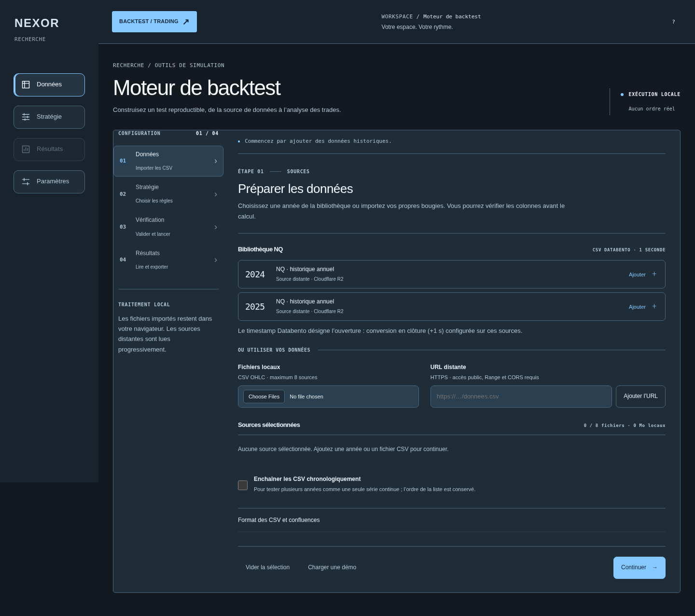Click Ajouter for the 2024 NQ history
Viewport: 695px width, 616px height.
pos(637,274)
